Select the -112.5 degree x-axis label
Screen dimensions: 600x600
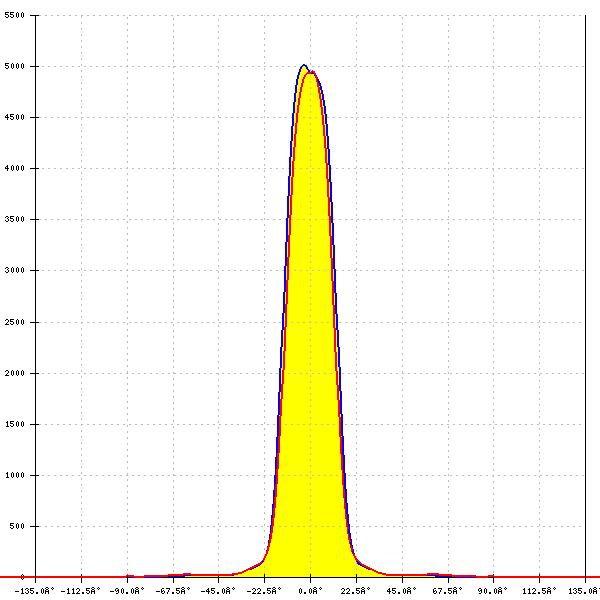coord(80,591)
